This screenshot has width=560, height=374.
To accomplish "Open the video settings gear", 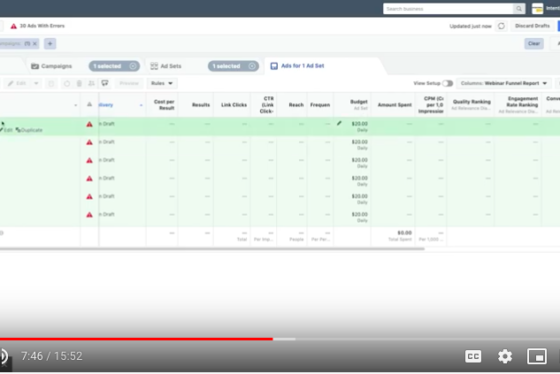I will (x=505, y=356).
